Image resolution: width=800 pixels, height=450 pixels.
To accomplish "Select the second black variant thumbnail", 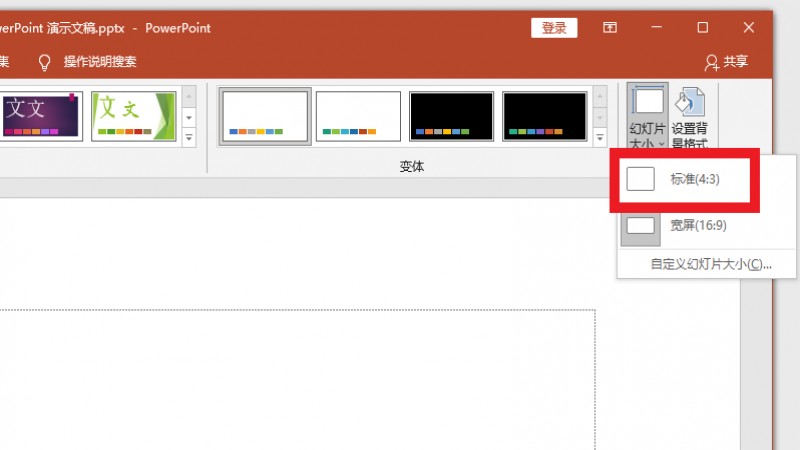I will [544, 116].
